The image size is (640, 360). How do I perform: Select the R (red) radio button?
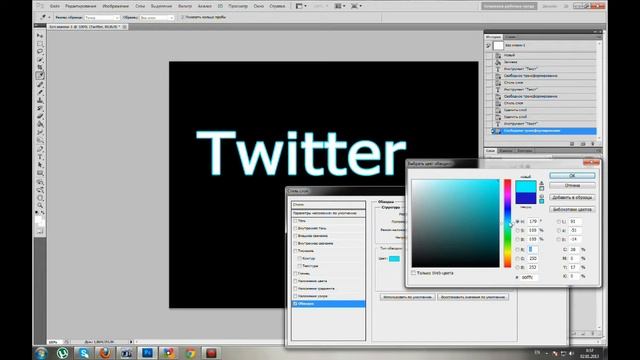(518, 249)
